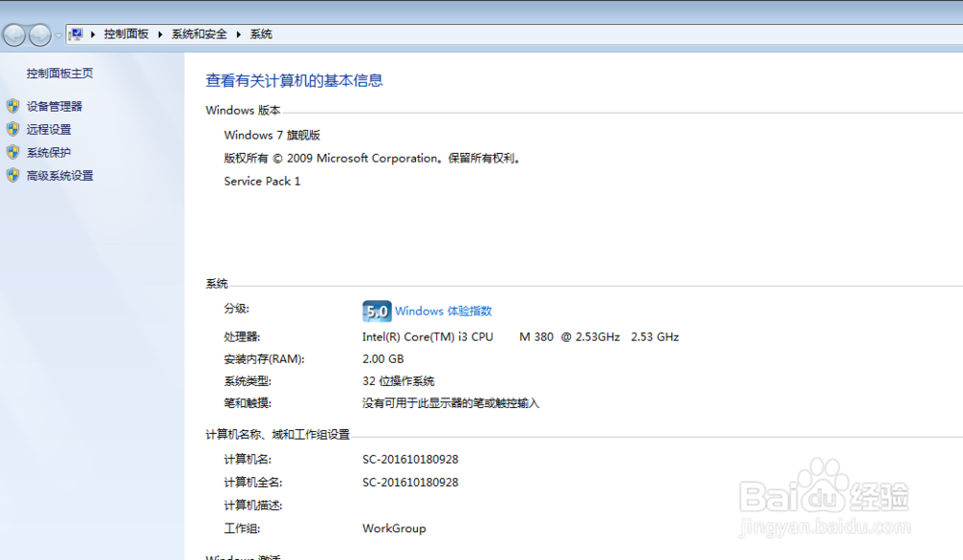Viewport: 963px width, 560px height.
Task: Click the 处理器 label
Action: click(242, 337)
